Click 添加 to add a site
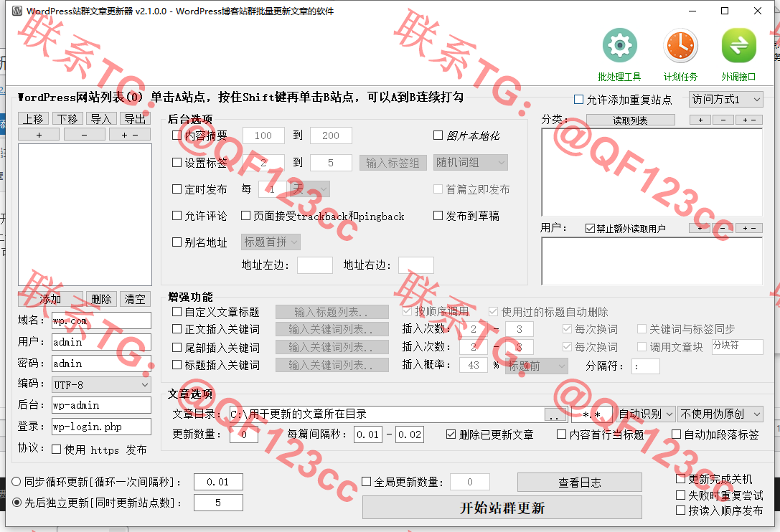This screenshot has width=780, height=532. pos(50,299)
